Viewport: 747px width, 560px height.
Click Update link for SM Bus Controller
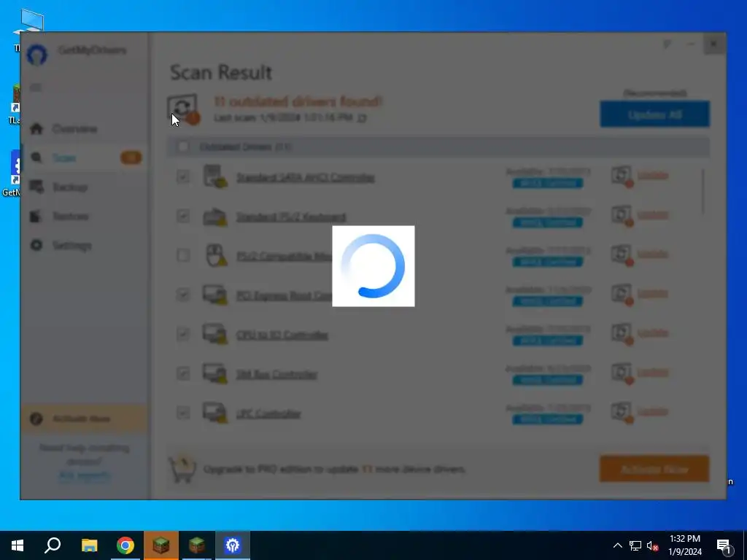coord(653,373)
